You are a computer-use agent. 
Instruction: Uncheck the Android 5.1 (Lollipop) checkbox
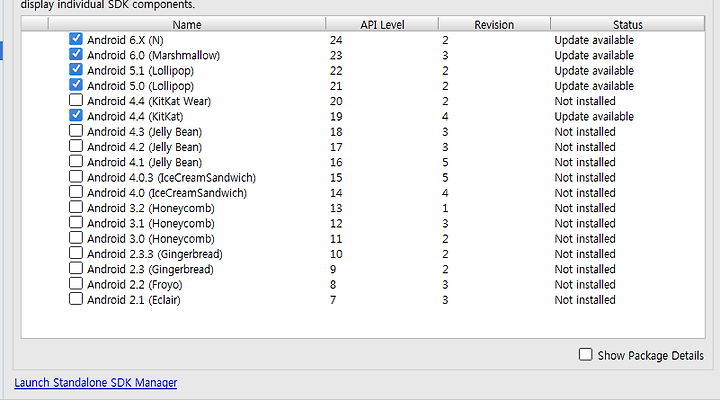click(76, 69)
